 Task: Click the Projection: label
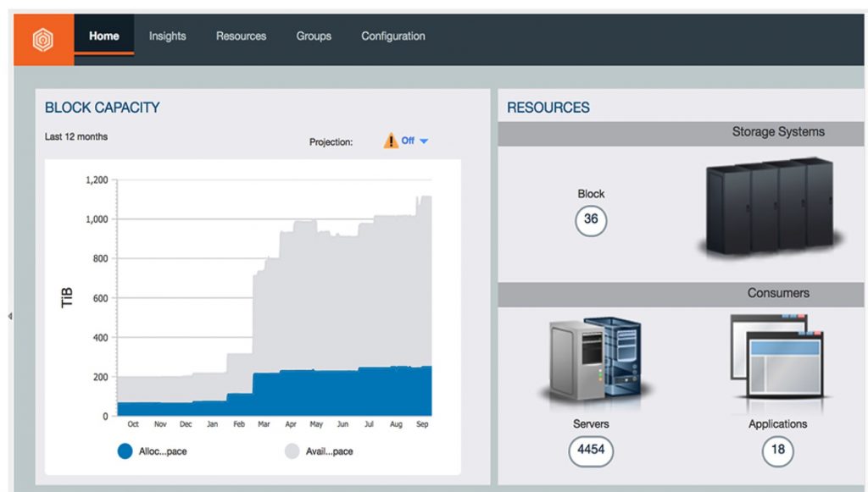[331, 142]
